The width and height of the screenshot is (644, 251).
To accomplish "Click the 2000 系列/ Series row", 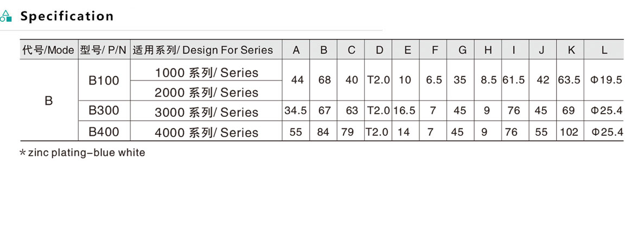I will pos(206,92).
